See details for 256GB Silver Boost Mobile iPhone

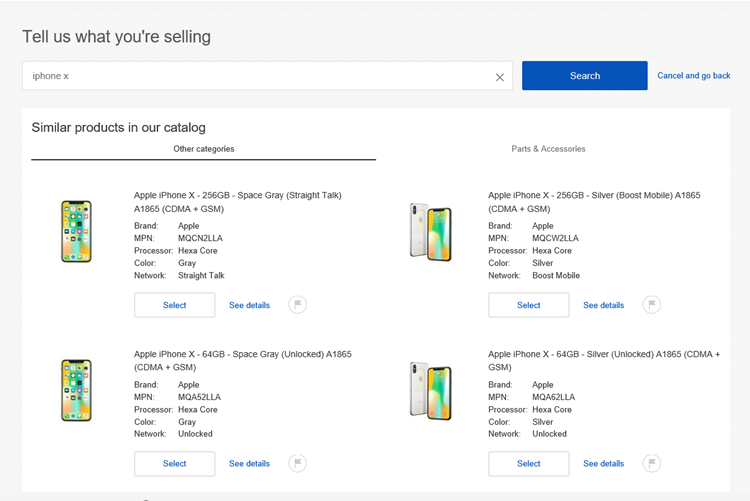pos(603,305)
